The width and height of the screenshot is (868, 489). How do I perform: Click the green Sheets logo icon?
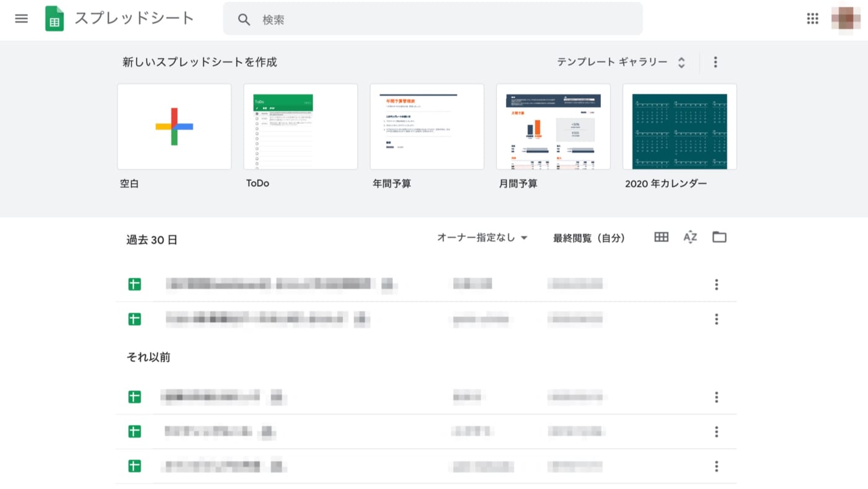tap(55, 19)
